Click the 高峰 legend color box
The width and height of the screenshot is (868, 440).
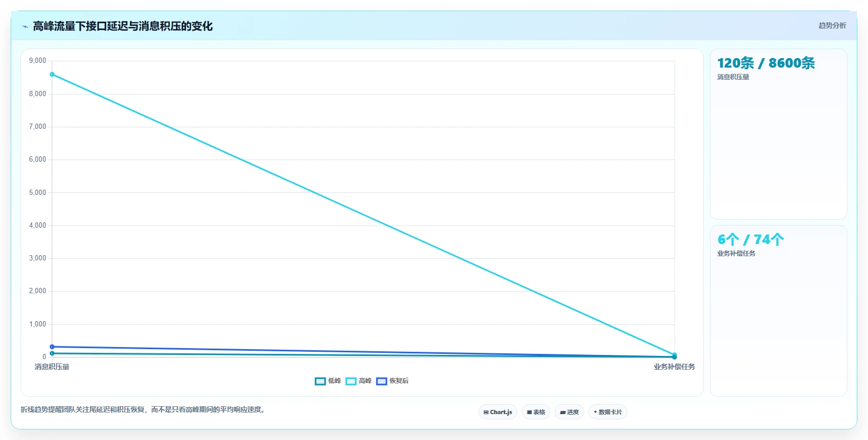351,381
